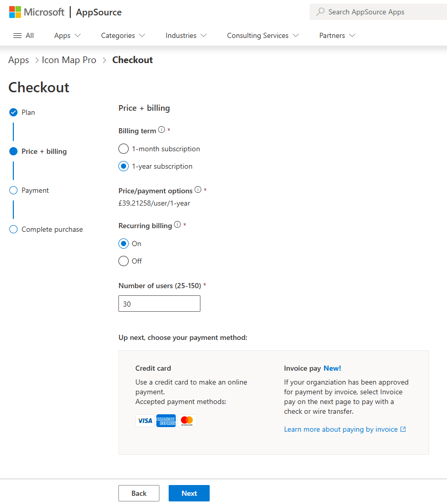Screen dimensions: 447x504
Task: Click the Billing term info icon
Action: tap(161, 130)
